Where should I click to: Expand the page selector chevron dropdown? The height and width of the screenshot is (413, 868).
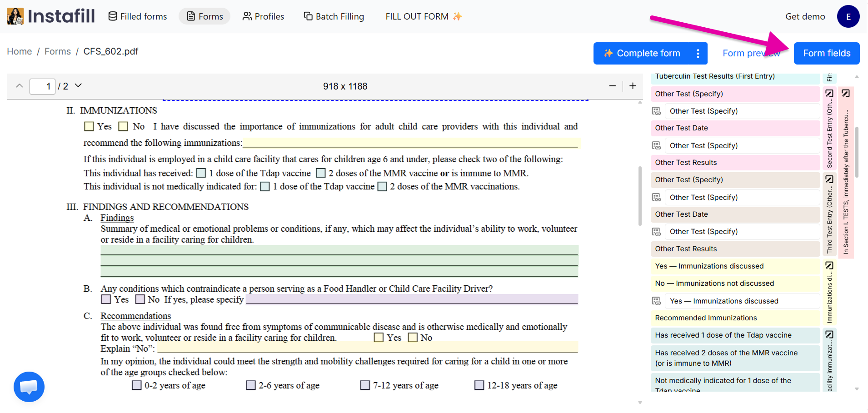click(x=78, y=85)
